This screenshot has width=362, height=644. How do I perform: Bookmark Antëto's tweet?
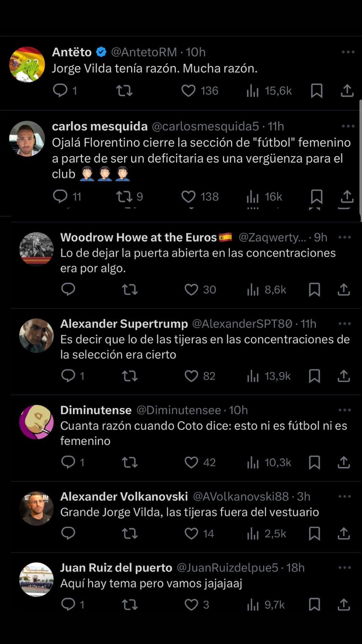(x=316, y=91)
